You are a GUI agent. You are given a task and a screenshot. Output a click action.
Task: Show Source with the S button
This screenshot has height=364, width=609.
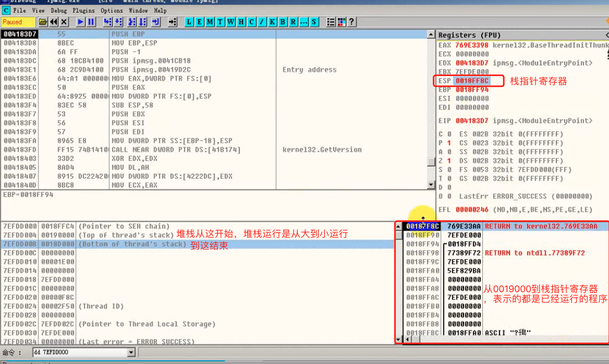click(x=314, y=22)
